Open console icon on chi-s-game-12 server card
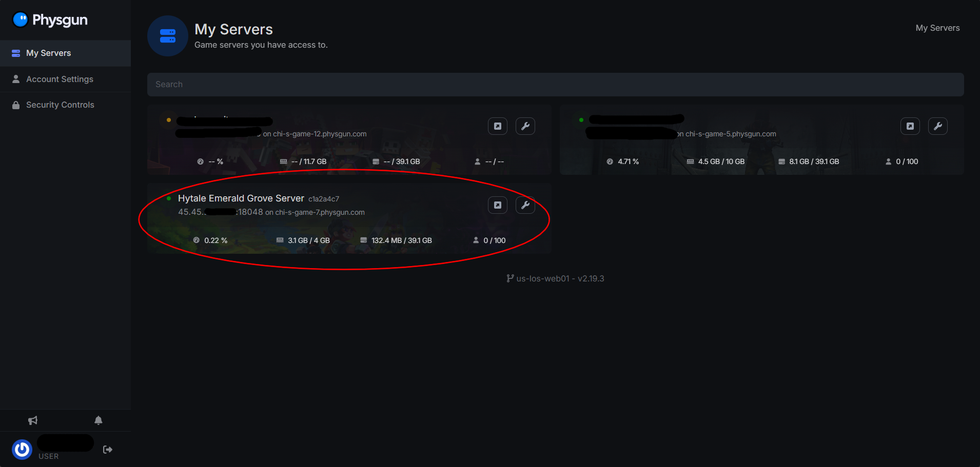Image resolution: width=980 pixels, height=467 pixels. [x=498, y=126]
